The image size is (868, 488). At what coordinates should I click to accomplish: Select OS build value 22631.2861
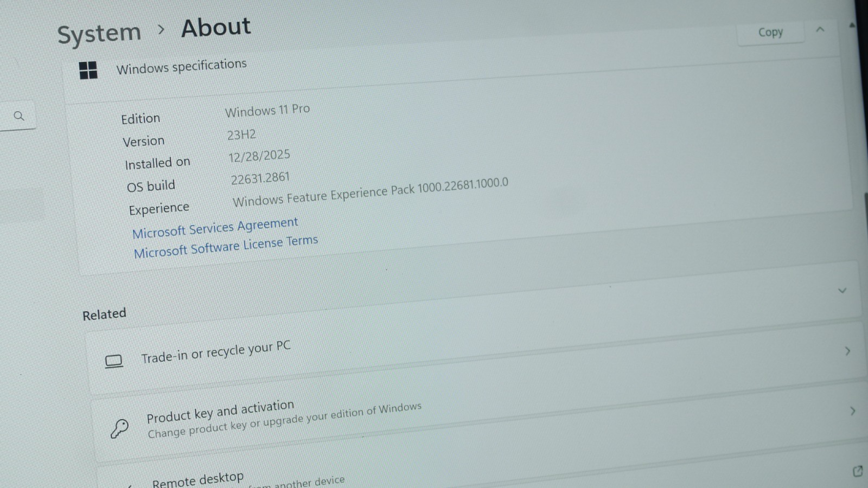tap(260, 178)
